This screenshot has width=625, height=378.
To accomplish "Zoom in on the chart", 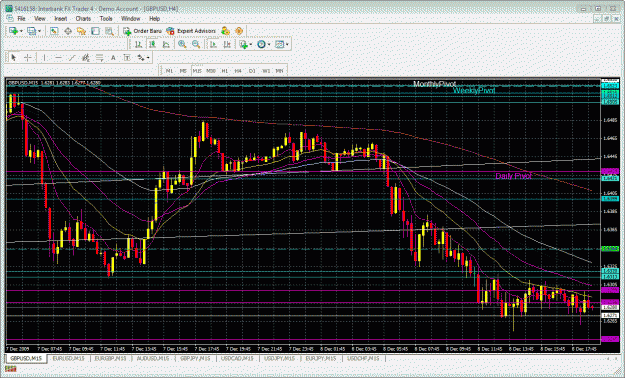I will (x=182, y=44).
